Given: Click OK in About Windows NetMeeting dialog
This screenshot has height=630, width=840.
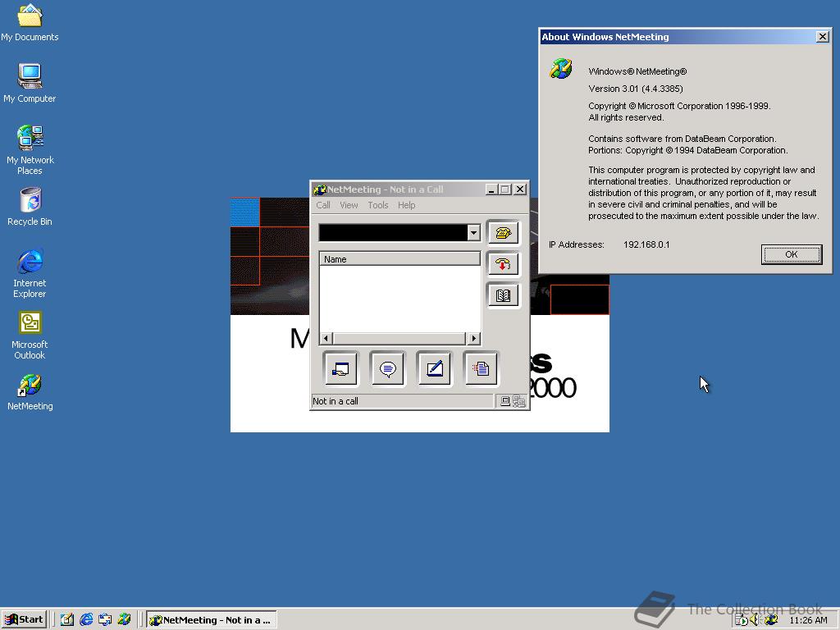Looking at the screenshot, I should pyautogui.click(x=792, y=254).
